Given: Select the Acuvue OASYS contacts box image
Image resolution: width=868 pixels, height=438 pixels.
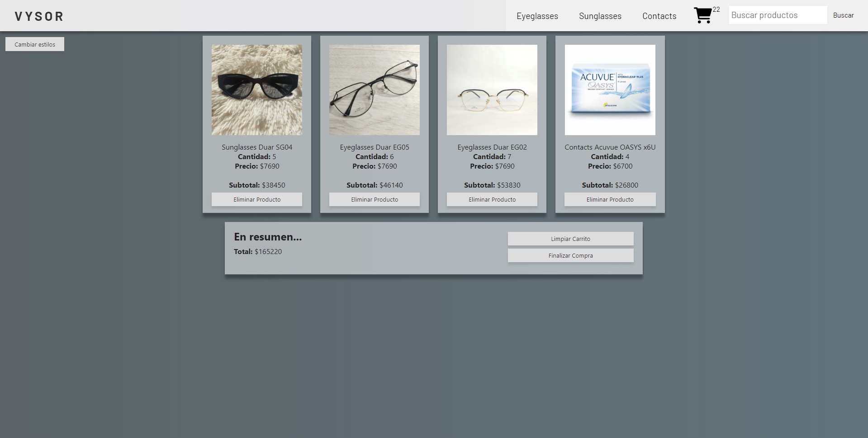Looking at the screenshot, I should [x=610, y=90].
